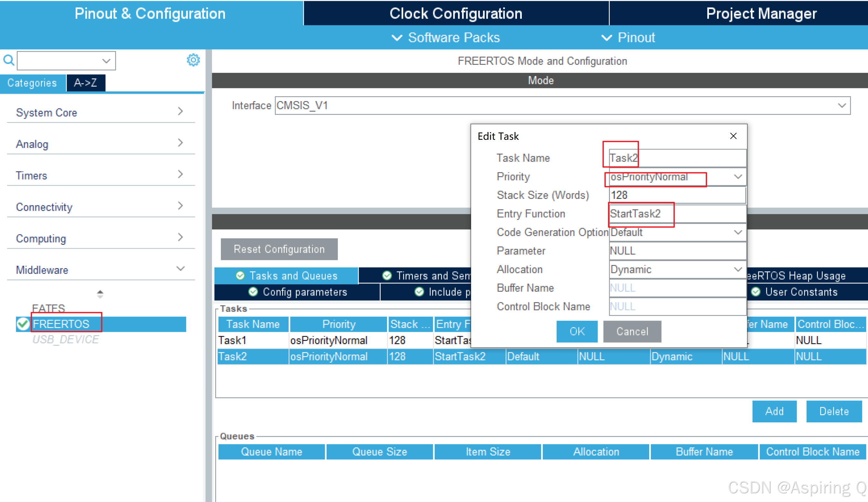This screenshot has width=868, height=502.
Task: Open the FreeRTOS Heap Usage tab
Action: click(x=807, y=276)
